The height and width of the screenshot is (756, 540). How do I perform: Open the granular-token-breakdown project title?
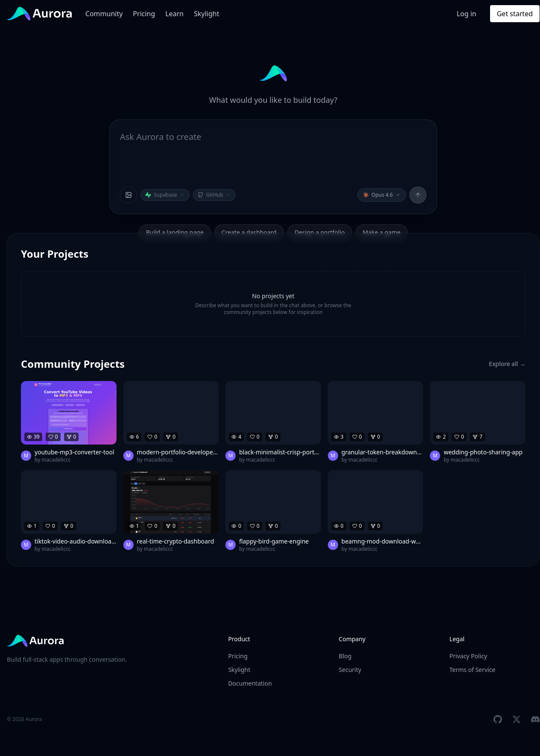(x=382, y=452)
